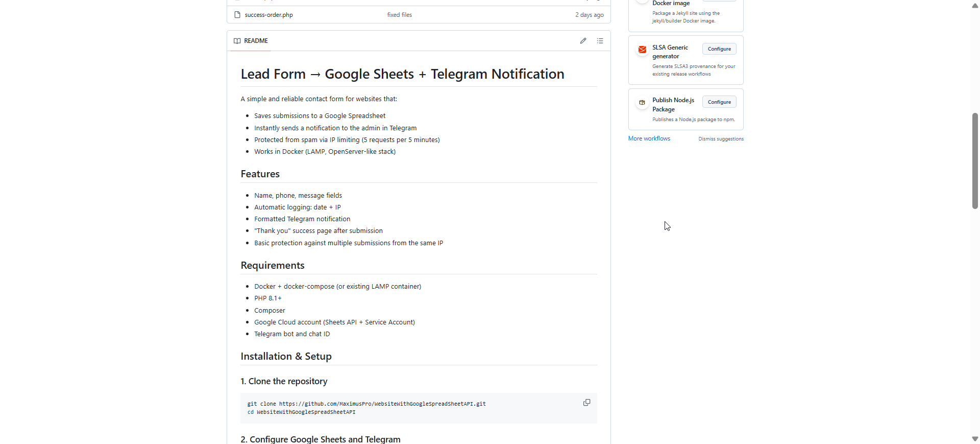
Task: Click the README book icon
Action: point(237,41)
